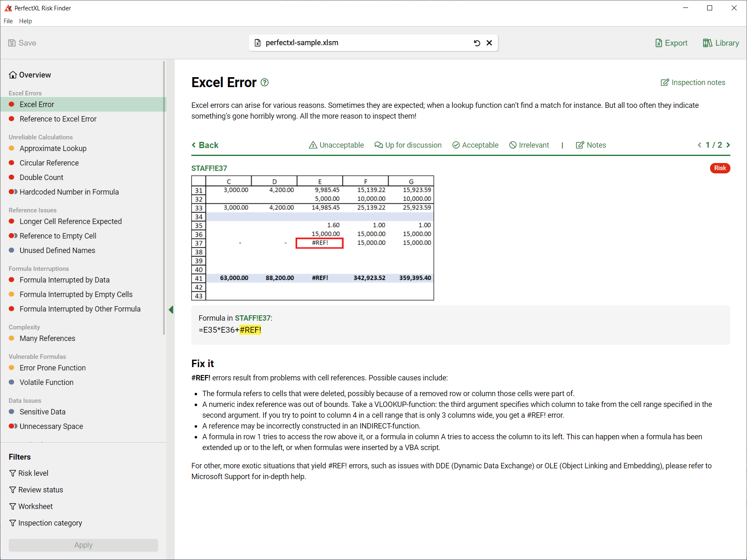747x560 pixels.
Task: Mark the risk as Unacceptable
Action: coord(337,145)
